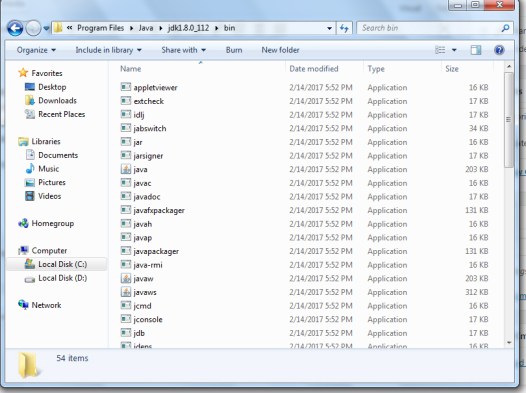Select the extcheck application icon
Image resolution: width=526 pixels, height=393 pixels.
coord(125,101)
